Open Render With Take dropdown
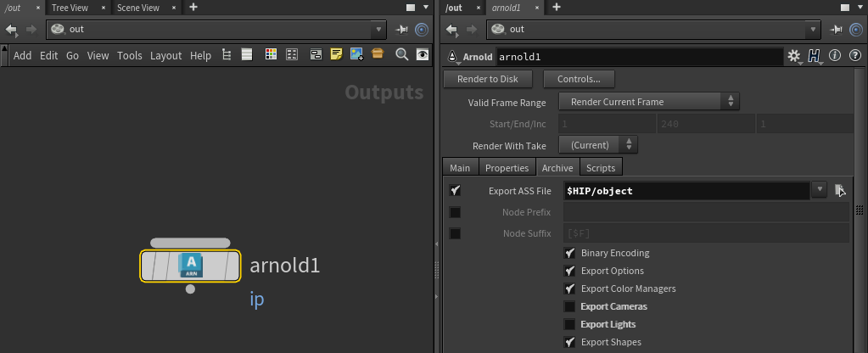868x353 pixels. click(598, 145)
